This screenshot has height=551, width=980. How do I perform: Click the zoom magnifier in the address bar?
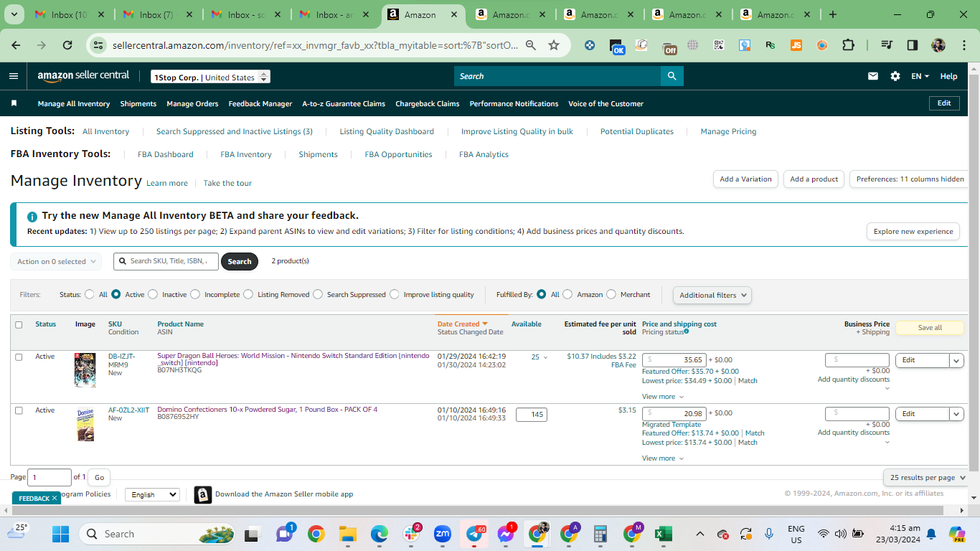(x=531, y=45)
